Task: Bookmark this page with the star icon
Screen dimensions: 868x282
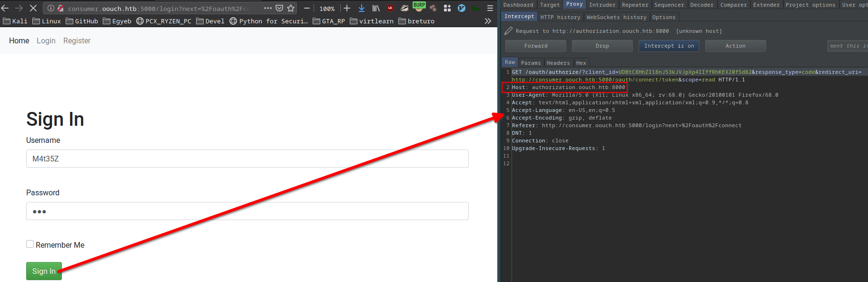Action: pos(291,8)
